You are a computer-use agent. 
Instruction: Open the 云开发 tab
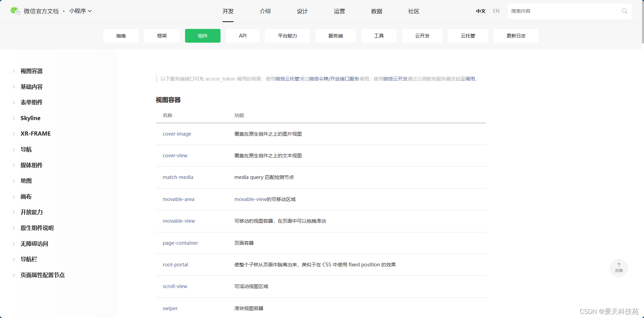(x=422, y=35)
